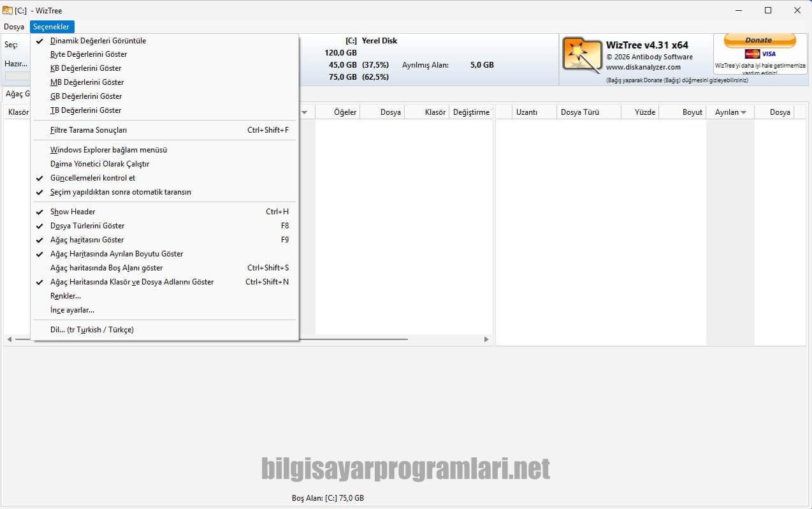Click the Ayrılmış Alan: label
Image resolution: width=812 pixels, height=509 pixels.
click(x=425, y=65)
